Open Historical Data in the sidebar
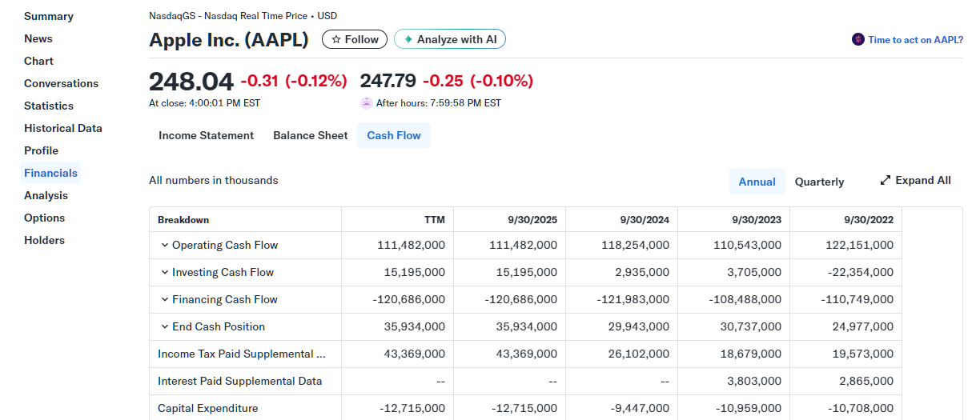 [x=63, y=128]
